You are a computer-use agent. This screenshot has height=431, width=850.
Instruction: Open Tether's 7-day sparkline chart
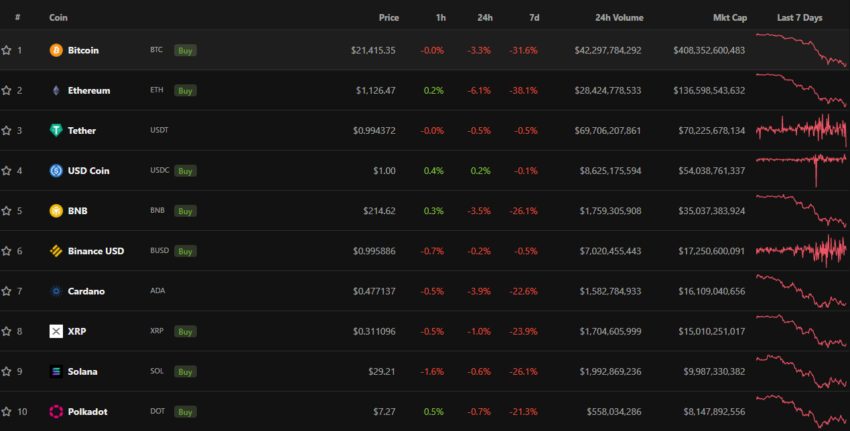coord(801,130)
